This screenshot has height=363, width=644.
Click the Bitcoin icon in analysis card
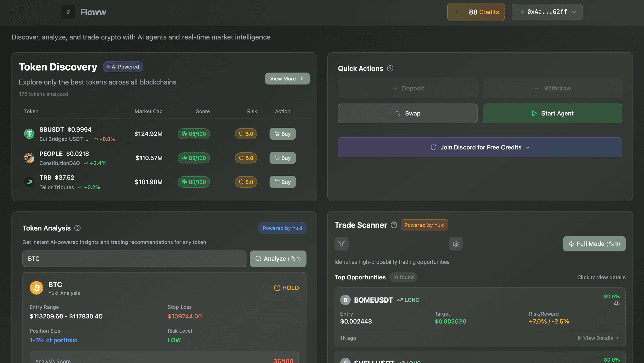(x=36, y=288)
